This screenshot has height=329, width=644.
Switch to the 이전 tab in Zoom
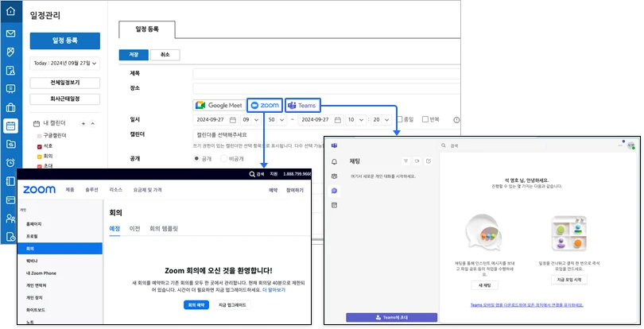coord(134,229)
